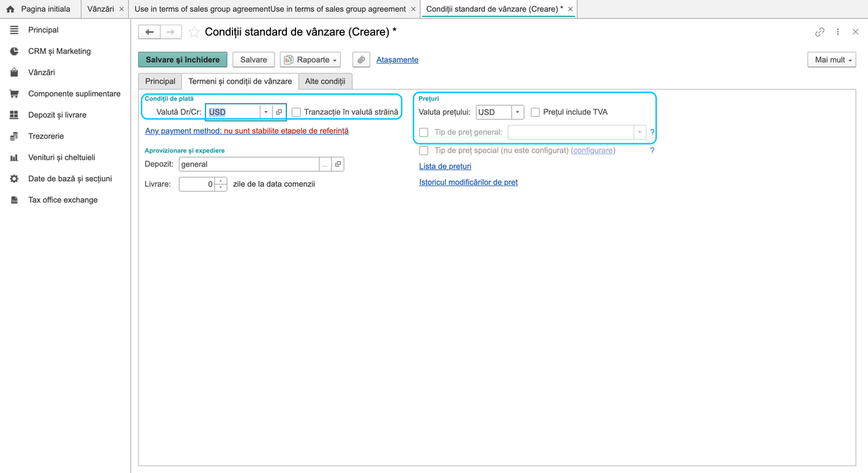Click the Componente suplimentare cart icon
Image resolution: width=868 pixels, height=473 pixels.
(14, 93)
